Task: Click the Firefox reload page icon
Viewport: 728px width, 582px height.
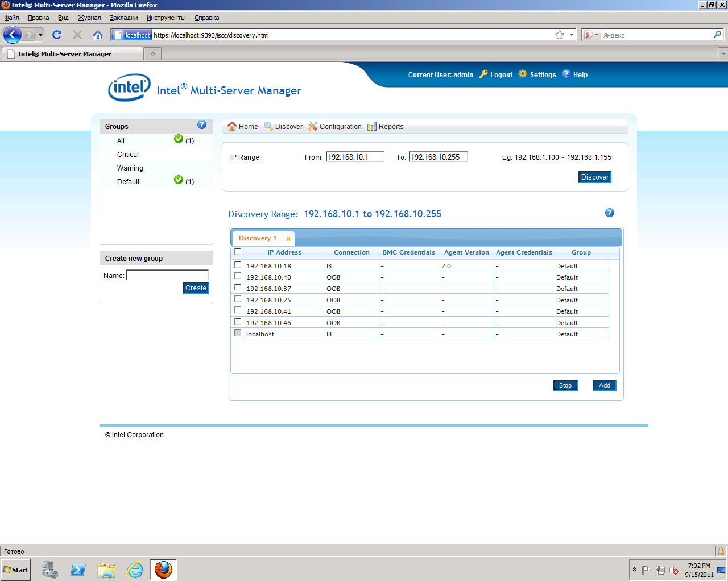Action: pyautogui.click(x=57, y=35)
